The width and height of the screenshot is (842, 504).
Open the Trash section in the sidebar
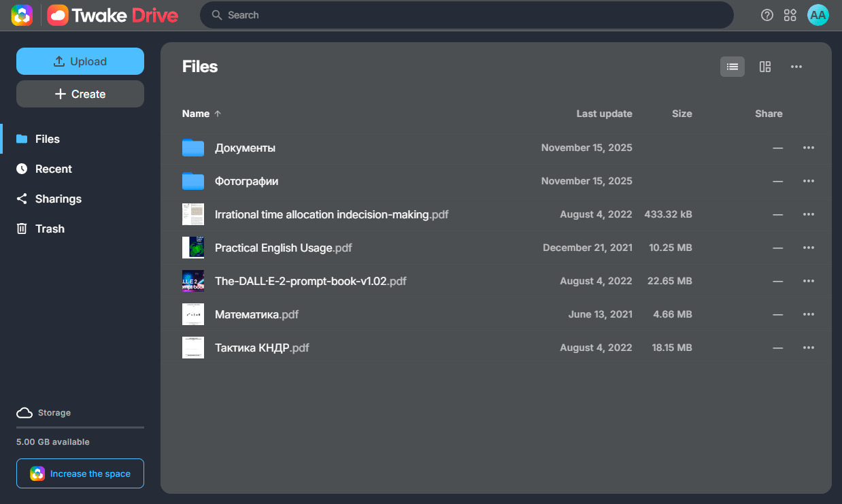(50, 229)
